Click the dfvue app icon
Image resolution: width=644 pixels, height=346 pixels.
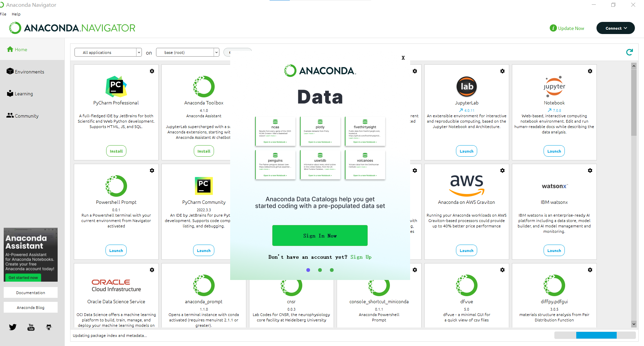click(467, 285)
